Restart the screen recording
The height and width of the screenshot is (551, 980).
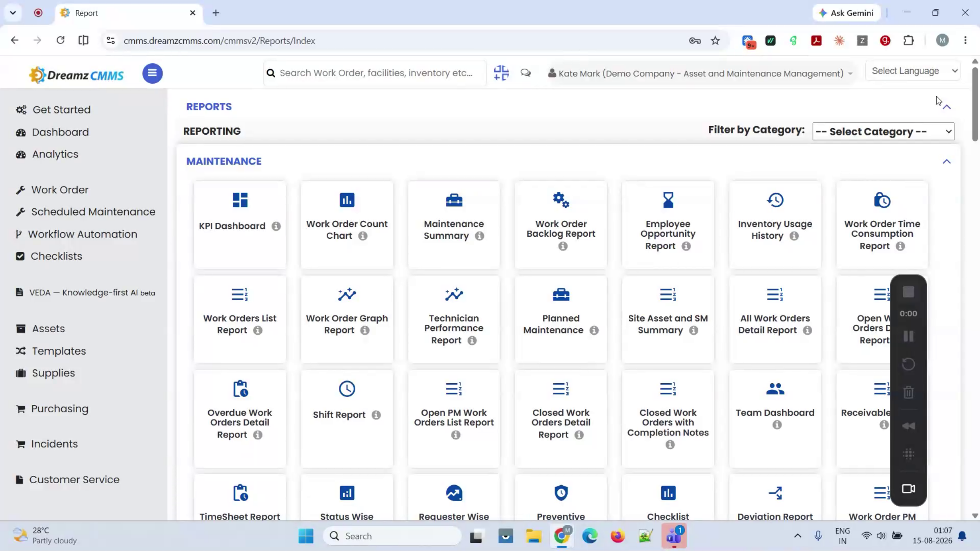pos(908,364)
